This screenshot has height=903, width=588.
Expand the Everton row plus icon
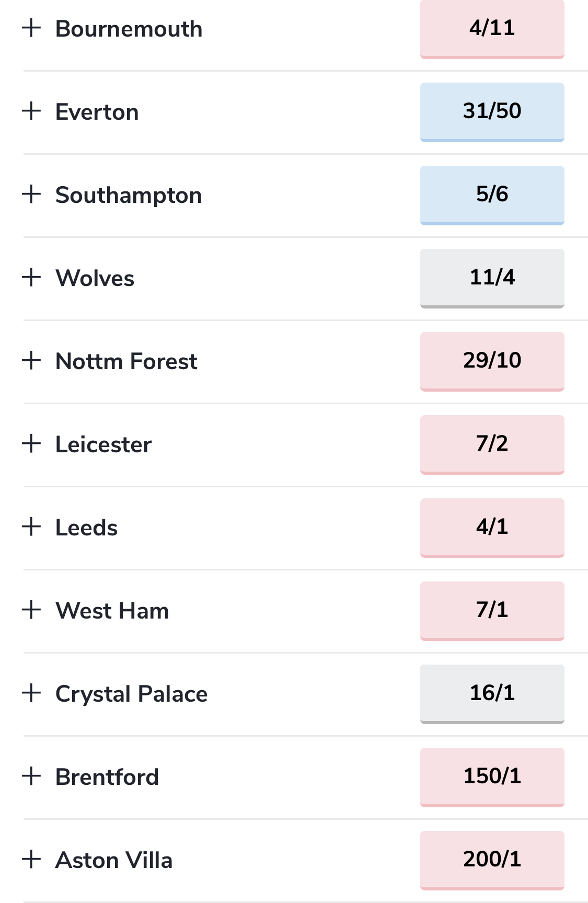[31, 111]
